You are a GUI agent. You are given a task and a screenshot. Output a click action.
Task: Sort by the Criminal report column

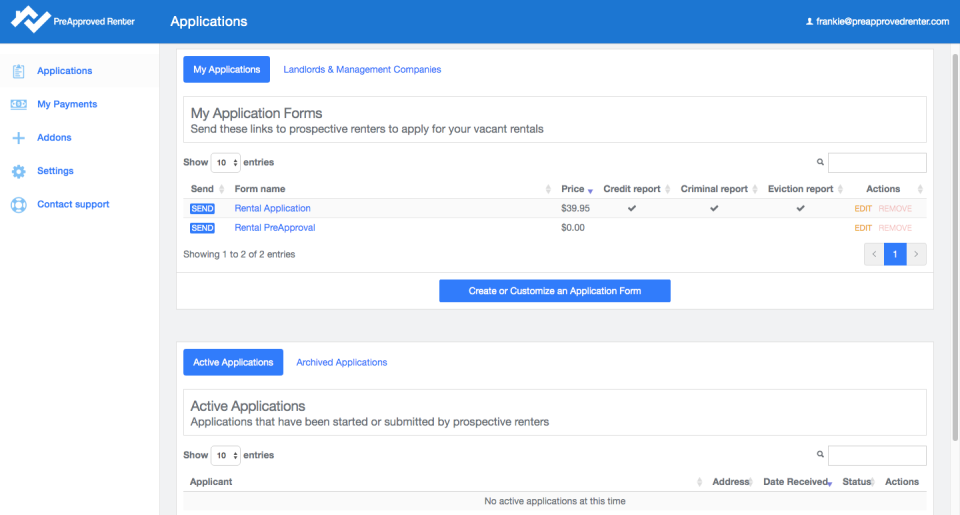pyautogui.click(x=719, y=189)
